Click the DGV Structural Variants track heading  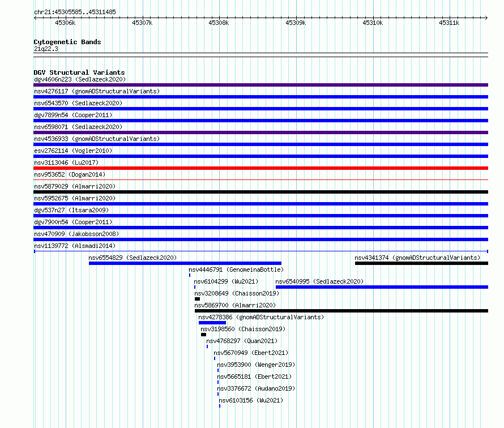79,72
